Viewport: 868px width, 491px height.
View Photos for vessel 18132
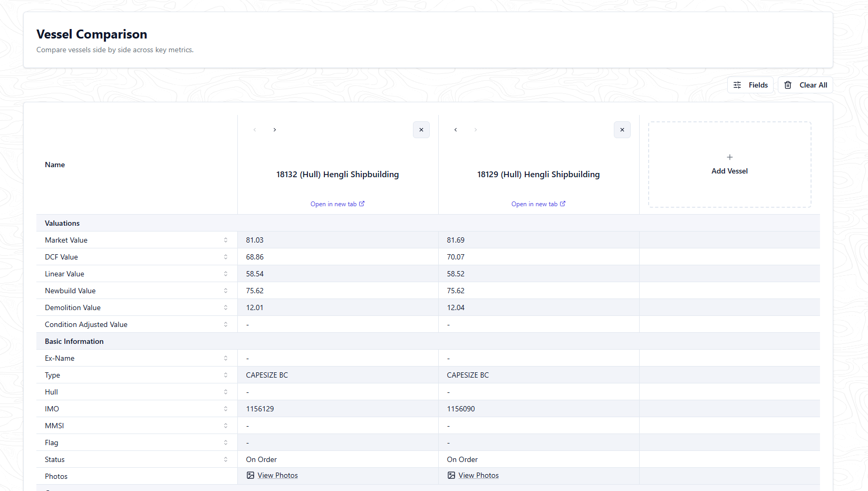pyautogui.click(x=272, y=475)
